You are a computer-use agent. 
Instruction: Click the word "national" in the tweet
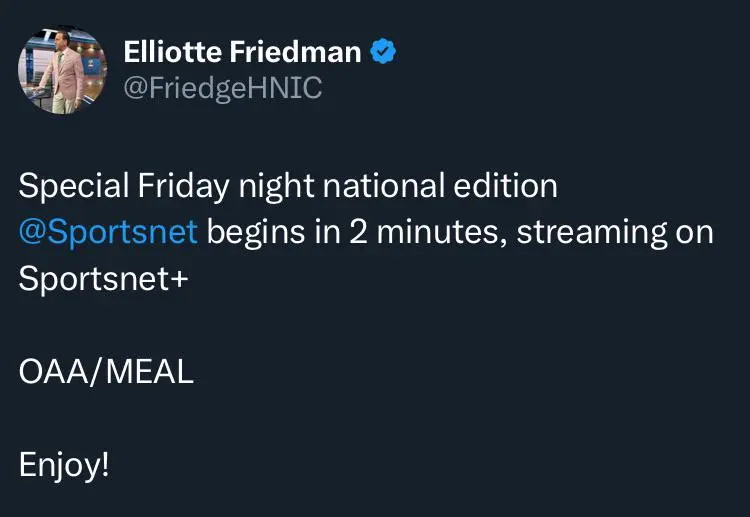pyautogui.click(x=384, y=186)
